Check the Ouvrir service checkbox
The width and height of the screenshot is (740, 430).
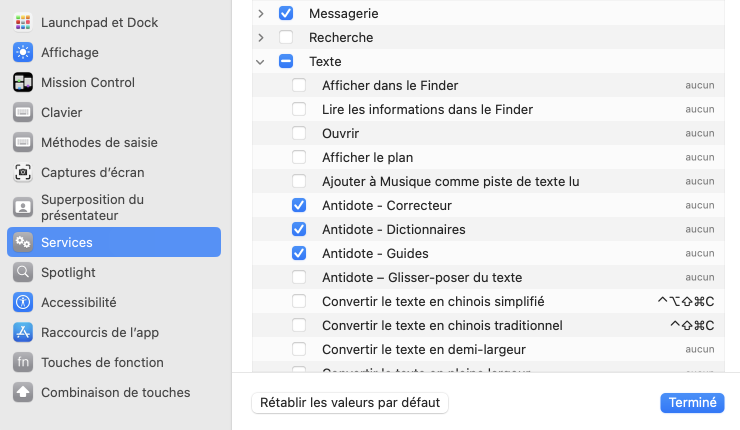click(x=299, y=133)
